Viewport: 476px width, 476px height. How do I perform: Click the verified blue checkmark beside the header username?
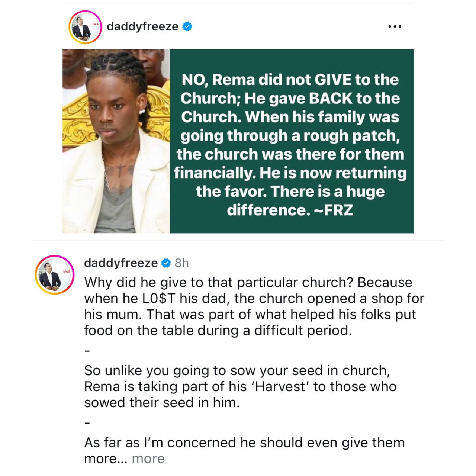(x=187, y=26)
